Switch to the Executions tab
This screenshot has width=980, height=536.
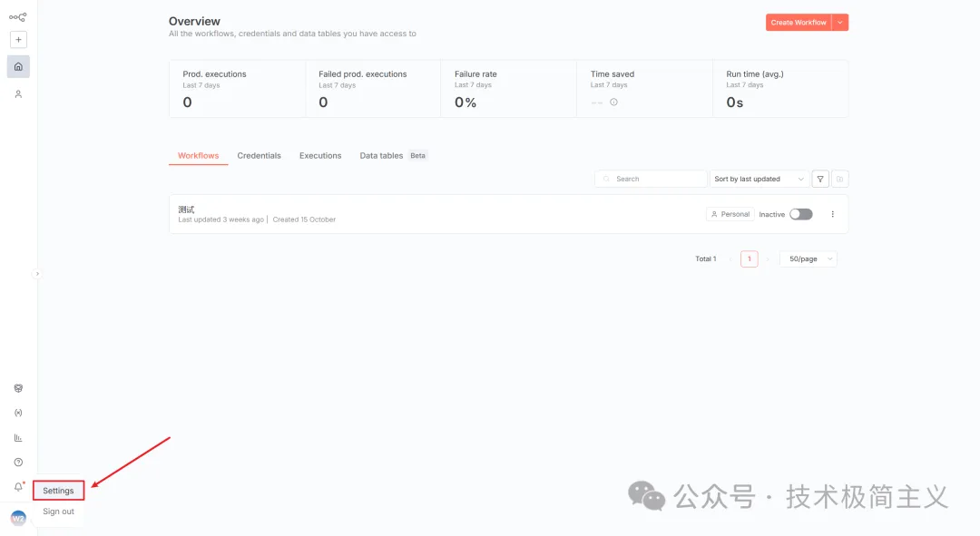coord(320,156)
